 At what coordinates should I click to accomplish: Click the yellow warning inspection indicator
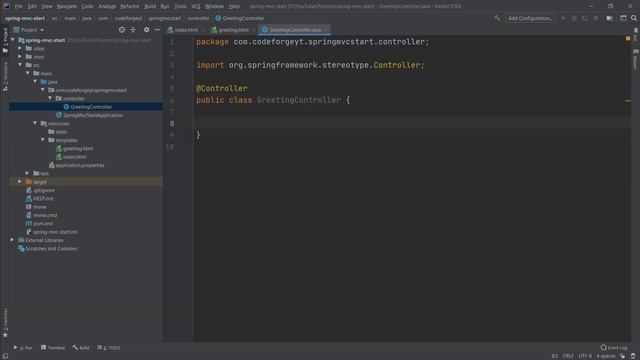point(628,38)
